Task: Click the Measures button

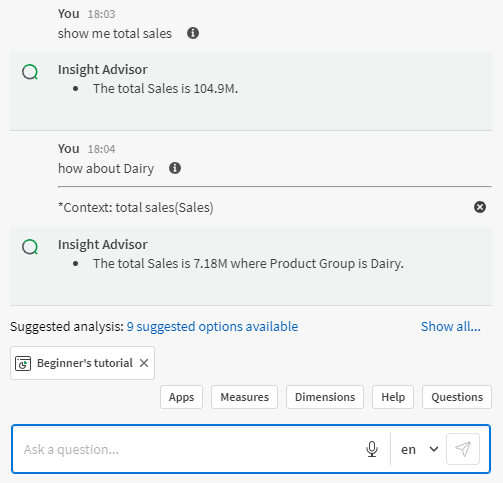Action: 244,397
